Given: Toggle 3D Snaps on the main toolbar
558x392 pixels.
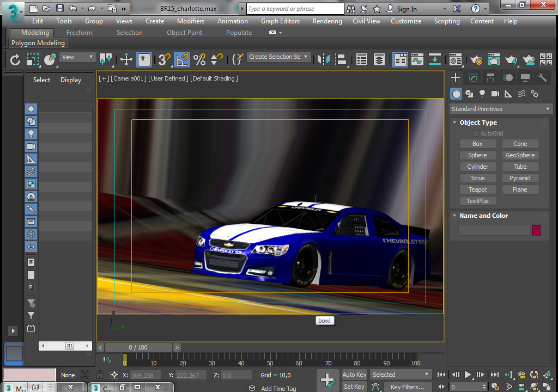Looking at the screenshot, I should [164, 59].
